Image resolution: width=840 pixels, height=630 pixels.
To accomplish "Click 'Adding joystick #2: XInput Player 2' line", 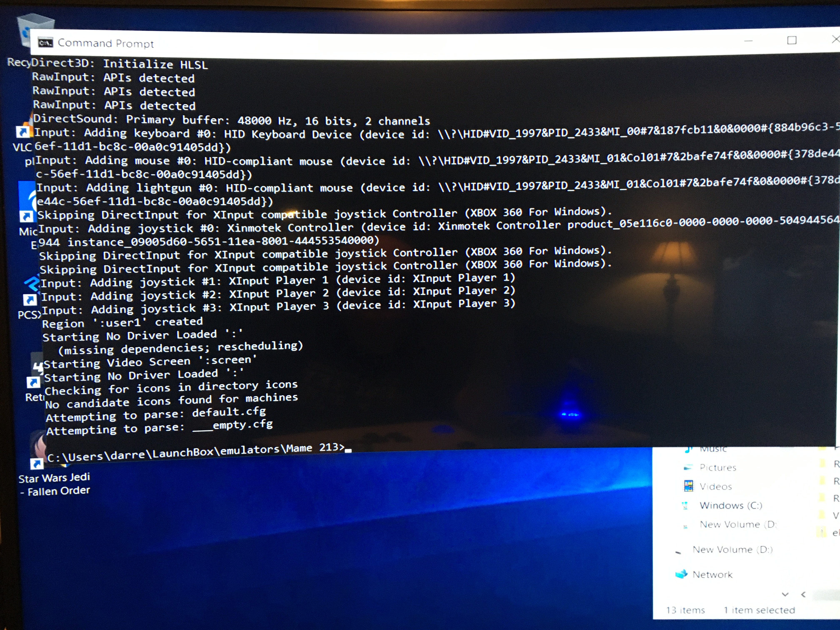I will coord(278,294).
